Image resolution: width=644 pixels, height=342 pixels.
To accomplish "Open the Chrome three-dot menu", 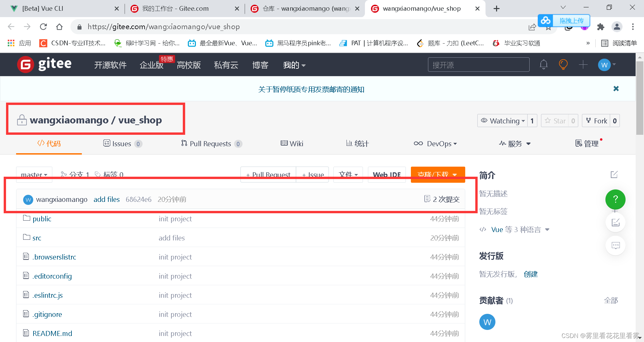I will tap(633, 27).
